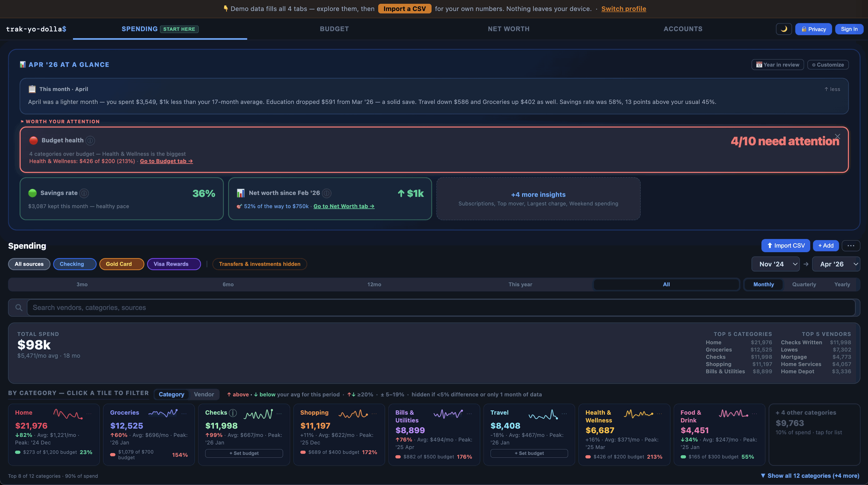Select Monthly grouping

coord(763,284)
